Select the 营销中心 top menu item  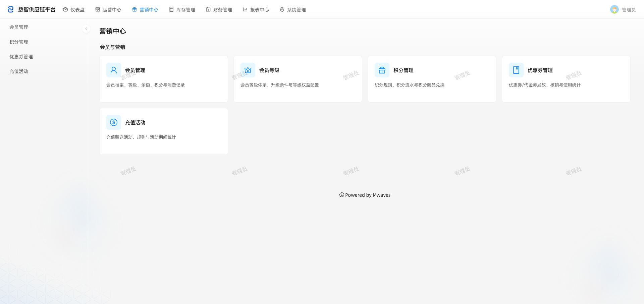[145, 9]
